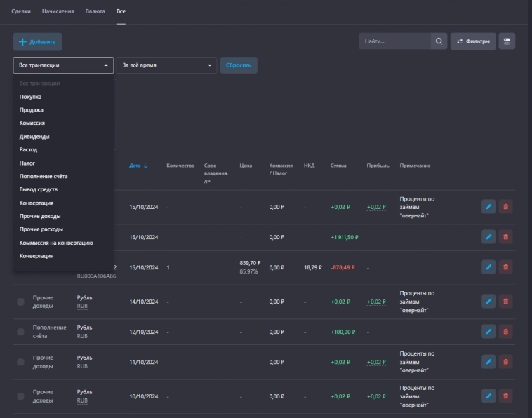This screenshot has width=532, height=418.
Task: Edit the transaction with sum -878,49 ₽
Action: [x=488, y=267]
